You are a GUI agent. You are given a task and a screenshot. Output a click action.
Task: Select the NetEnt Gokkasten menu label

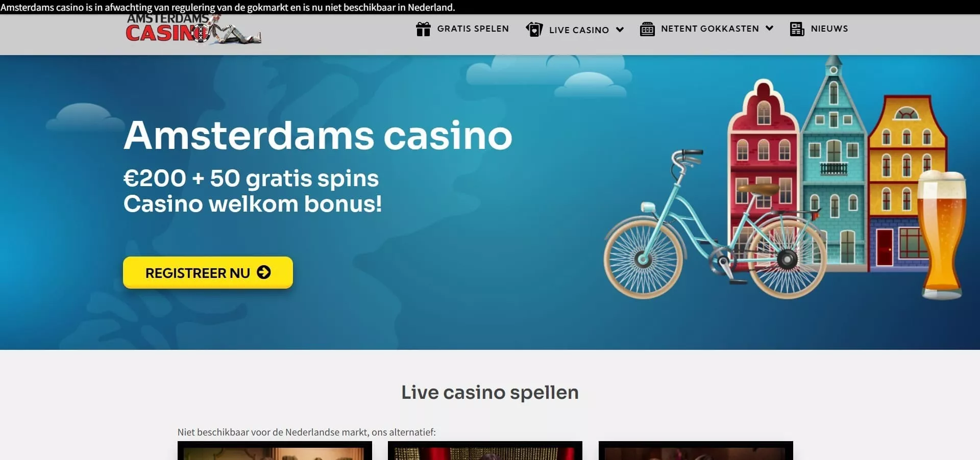(x=710, y=29)
